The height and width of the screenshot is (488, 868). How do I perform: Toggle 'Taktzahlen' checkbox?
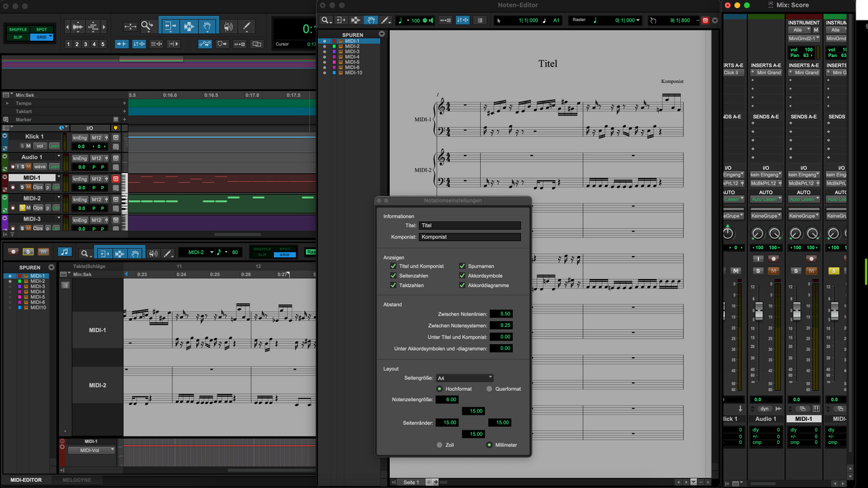[393, 285]
